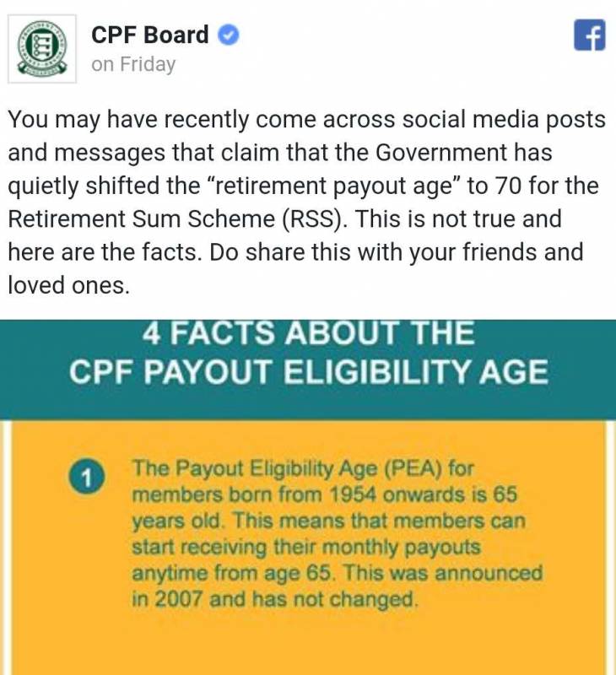Click the Facebook logo icon

click(590, 35)
